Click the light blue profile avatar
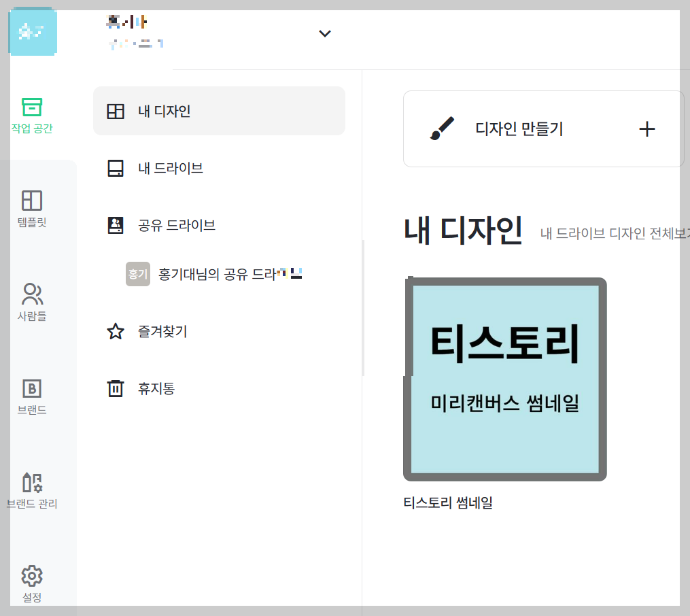 (33, 33)
